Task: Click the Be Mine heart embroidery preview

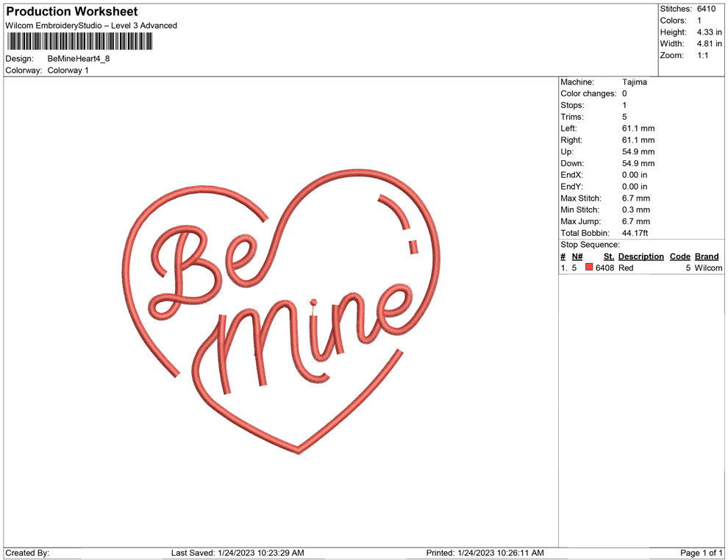Action: 282,312
